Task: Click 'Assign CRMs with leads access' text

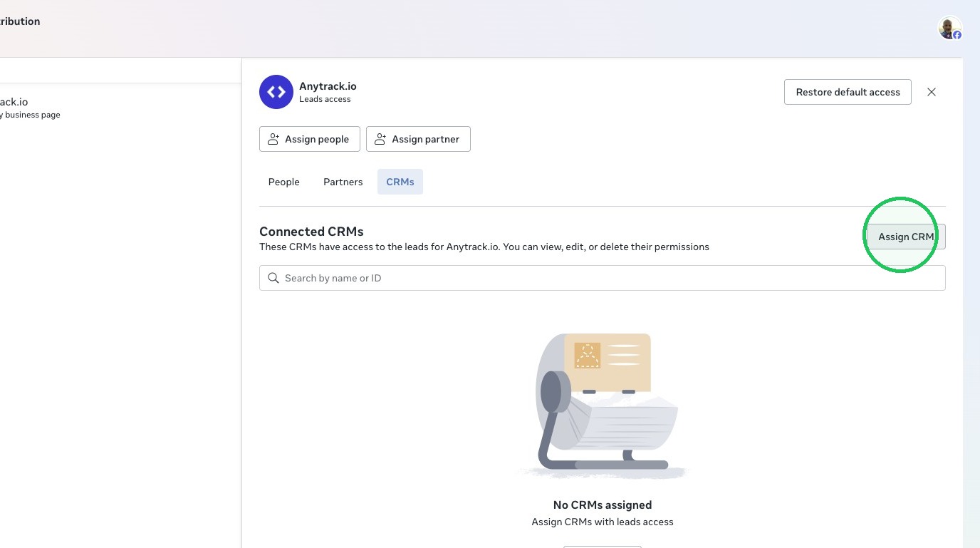Action: click(x=603, y=522)
